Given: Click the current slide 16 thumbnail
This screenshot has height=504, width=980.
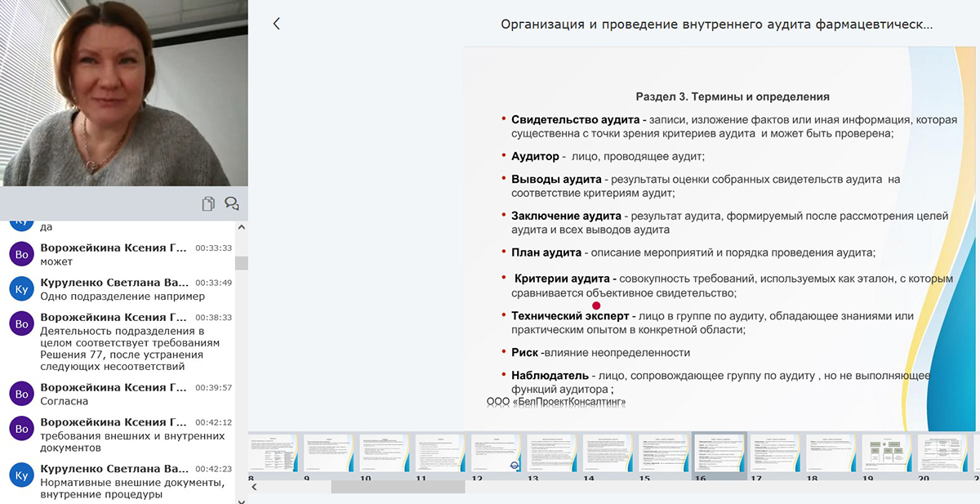Looking at the screenshot, I should click(719, 453).
